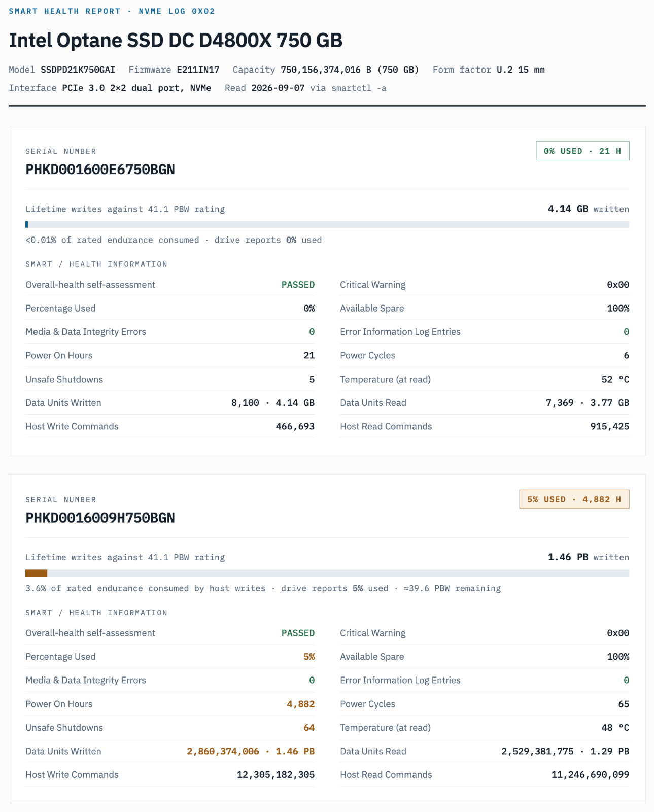The height and width of the screenshot is (812, 654).
Task: Click Host Read Commands value 915,425
Action: 609,426
